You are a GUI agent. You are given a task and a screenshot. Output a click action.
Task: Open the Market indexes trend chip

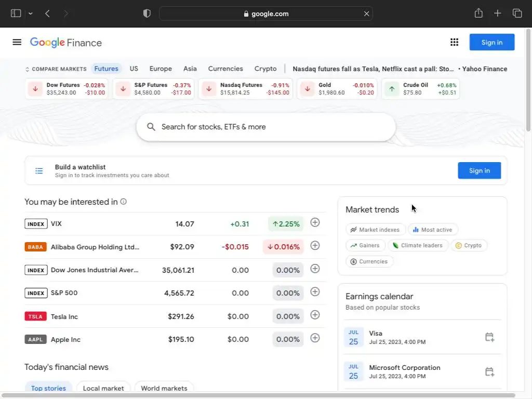375,230
